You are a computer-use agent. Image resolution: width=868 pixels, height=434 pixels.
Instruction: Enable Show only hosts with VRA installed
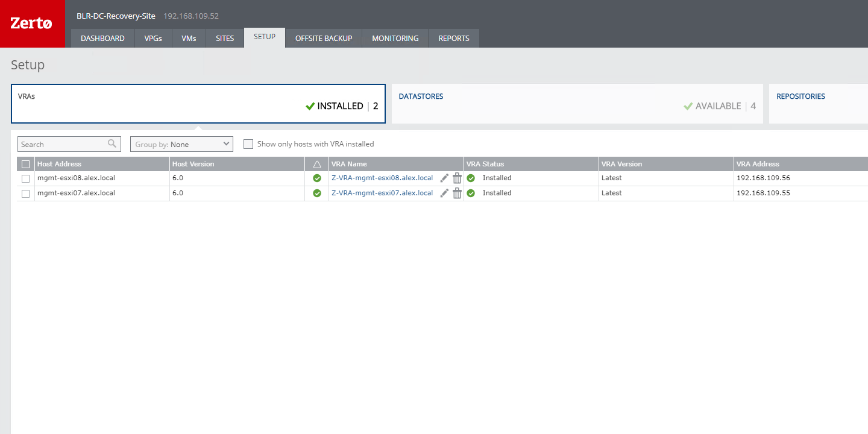coord(248,144)
